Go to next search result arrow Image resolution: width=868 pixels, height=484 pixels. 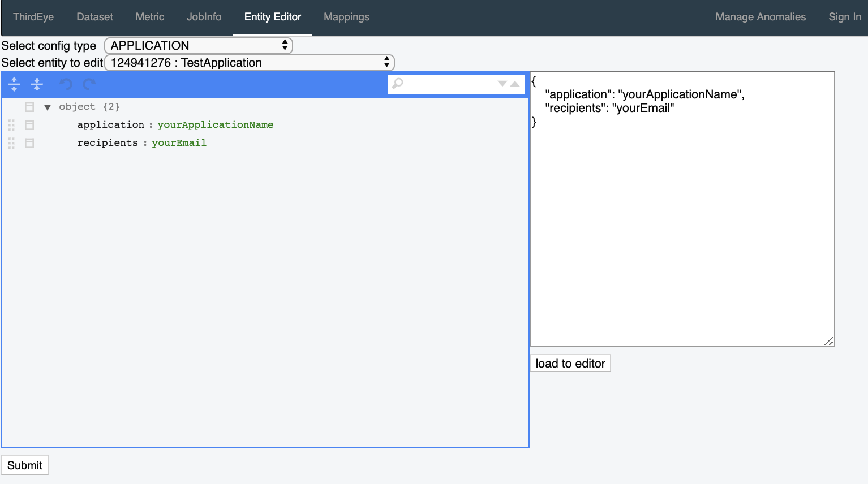click(x=502, y=84)
